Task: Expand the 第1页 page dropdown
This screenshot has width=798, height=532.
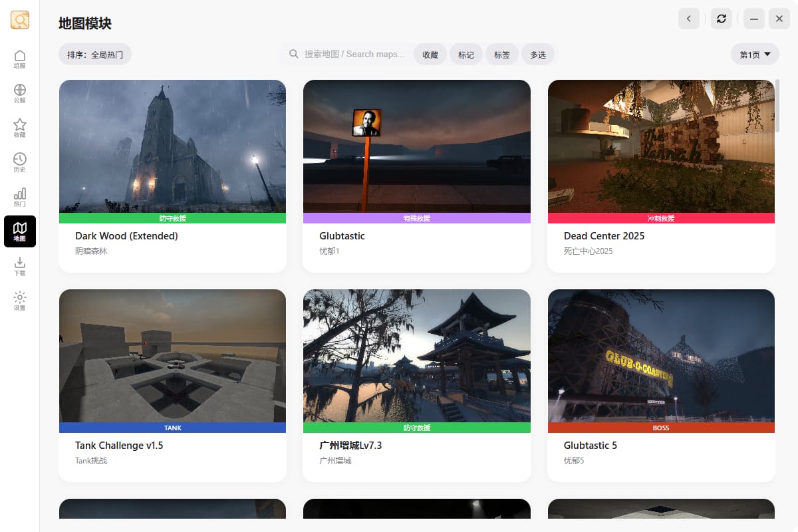Action: coord(755,55)
